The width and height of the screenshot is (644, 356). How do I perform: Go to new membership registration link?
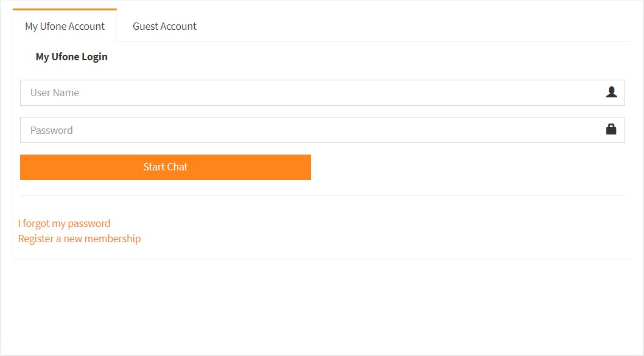click(x=79, y=239)
